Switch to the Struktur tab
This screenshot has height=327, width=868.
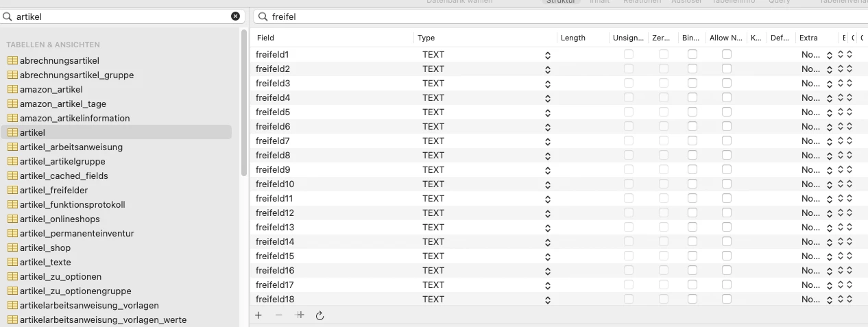561,2
